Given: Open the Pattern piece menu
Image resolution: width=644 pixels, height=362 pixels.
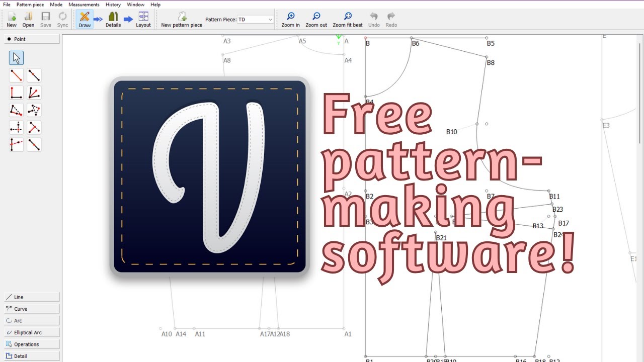Looking at the screenshot, I should [x=30, y=5].
